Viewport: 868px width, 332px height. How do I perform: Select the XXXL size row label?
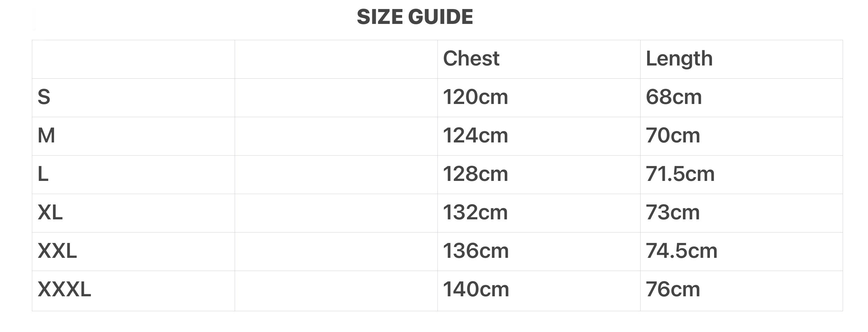point(64,289)
